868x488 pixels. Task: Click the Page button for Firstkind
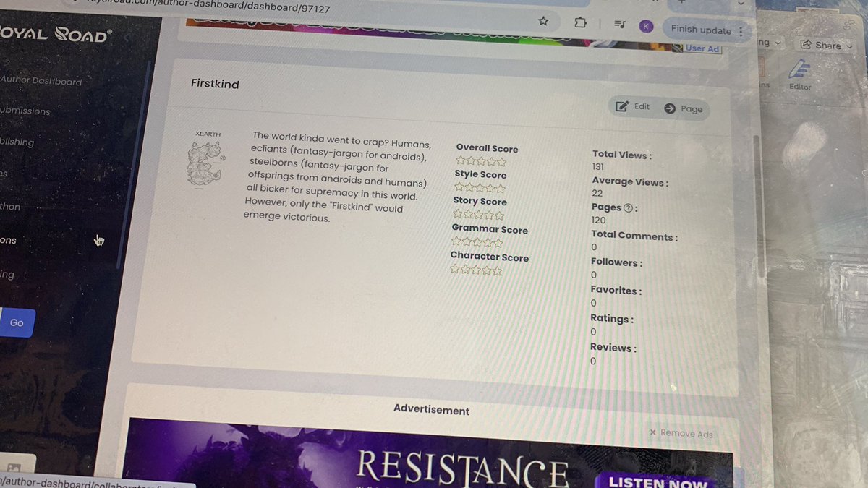coord(684,108)
